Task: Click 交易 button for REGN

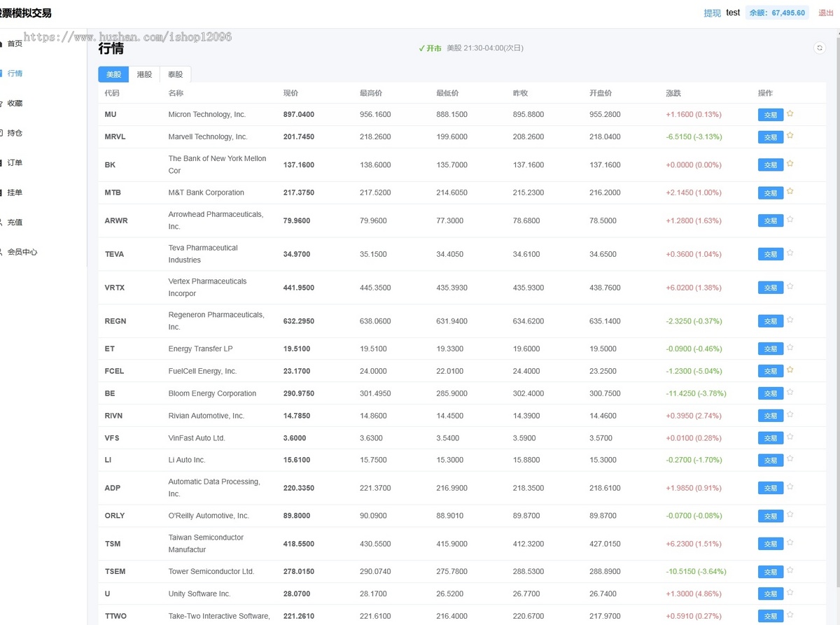Action: (771, 321)
